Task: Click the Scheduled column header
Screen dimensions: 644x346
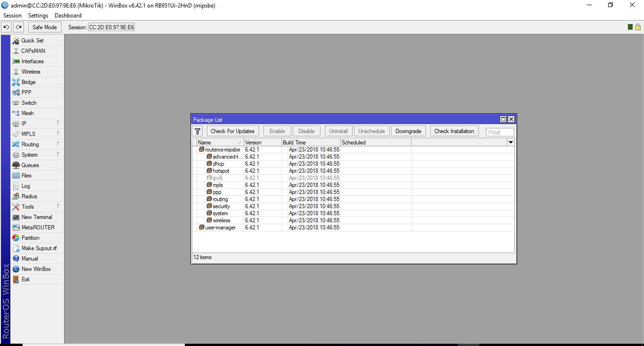Action: tap(376, 142)
